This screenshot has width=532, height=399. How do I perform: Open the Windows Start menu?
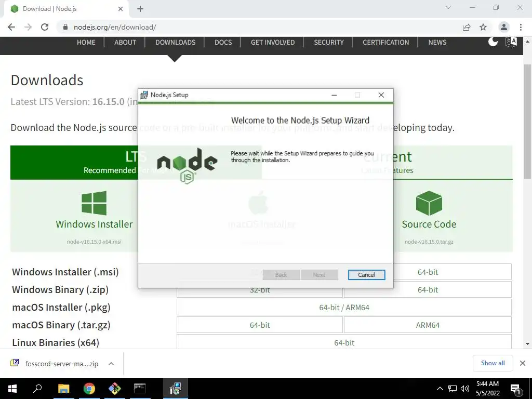point(12,389)
